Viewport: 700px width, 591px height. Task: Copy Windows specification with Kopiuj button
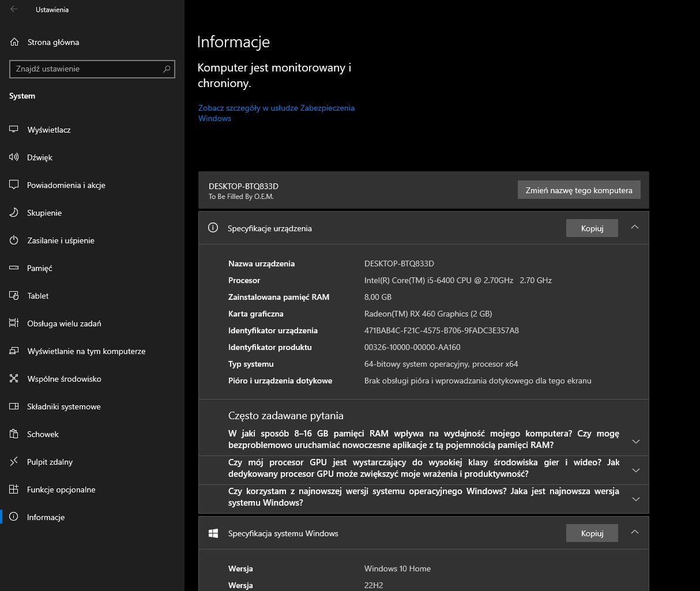pos(592,533)
